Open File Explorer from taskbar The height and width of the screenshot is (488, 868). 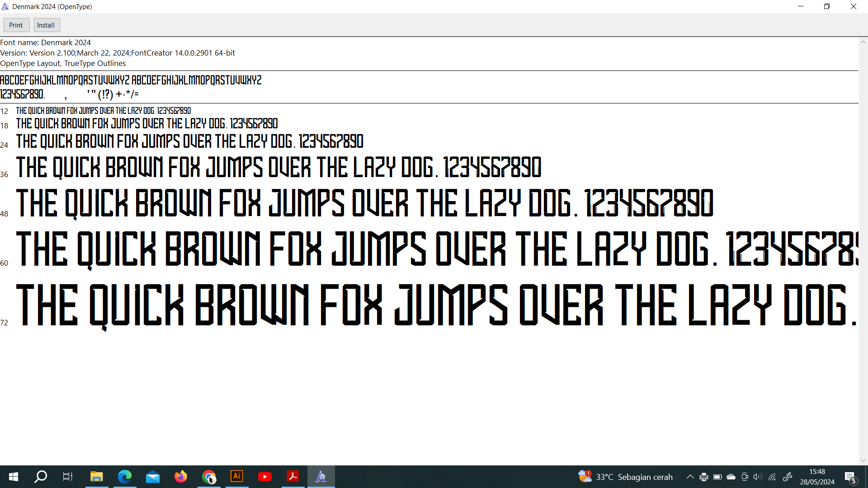pos(96,477)
